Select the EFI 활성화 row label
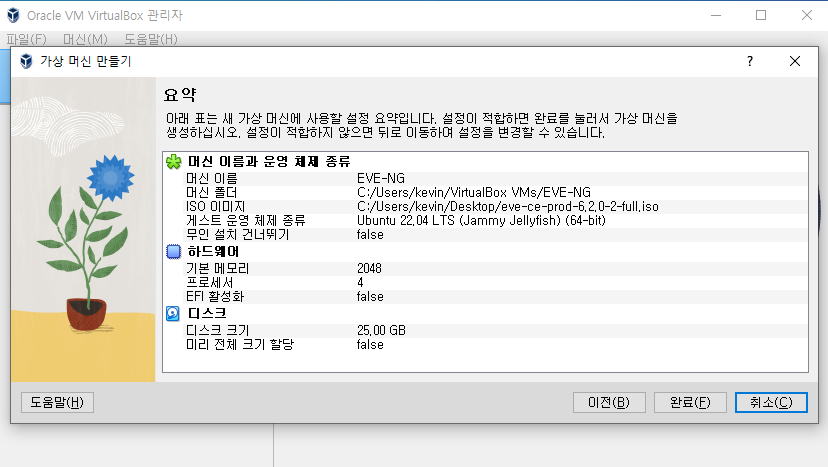 click(x=215, y=296)
